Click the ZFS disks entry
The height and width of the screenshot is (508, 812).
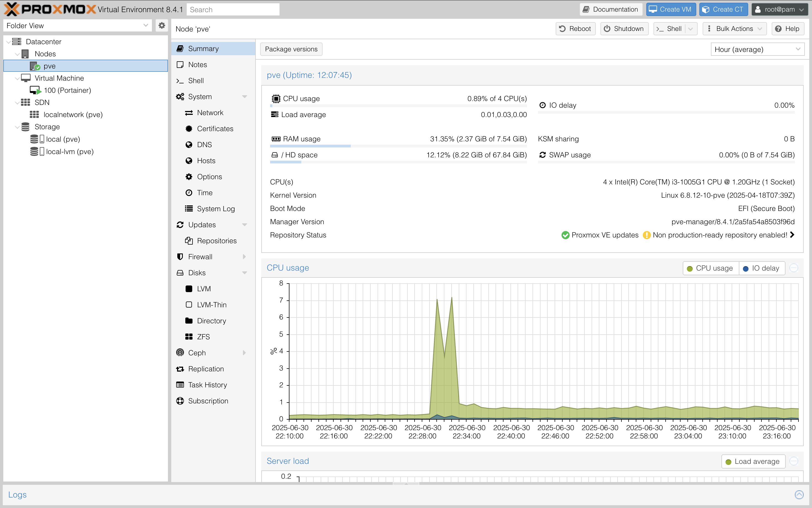(x=203, y=336)
